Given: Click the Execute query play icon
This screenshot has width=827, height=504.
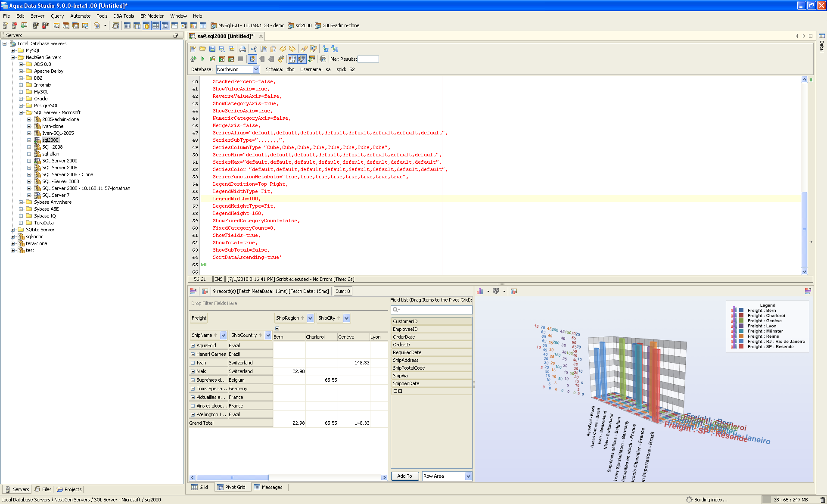Looking at the screenshot, I should (x=202, y=59).
